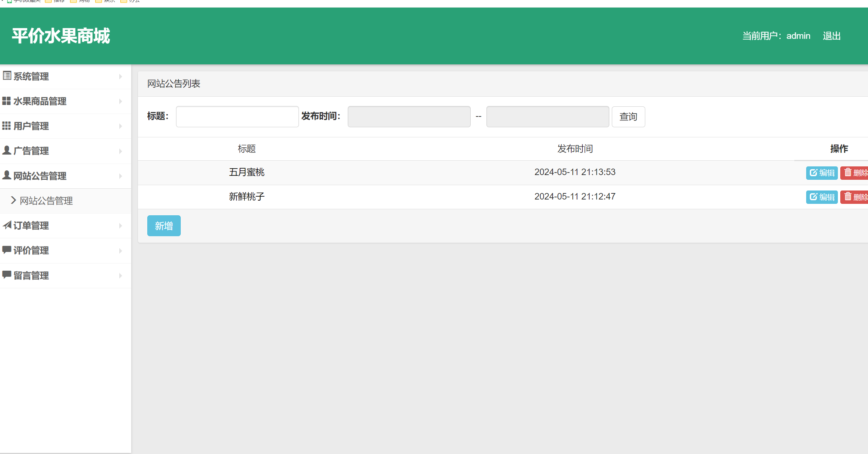Click the user icon beside 网站公告管理
The image size is (868, 454).
[6, 175]
